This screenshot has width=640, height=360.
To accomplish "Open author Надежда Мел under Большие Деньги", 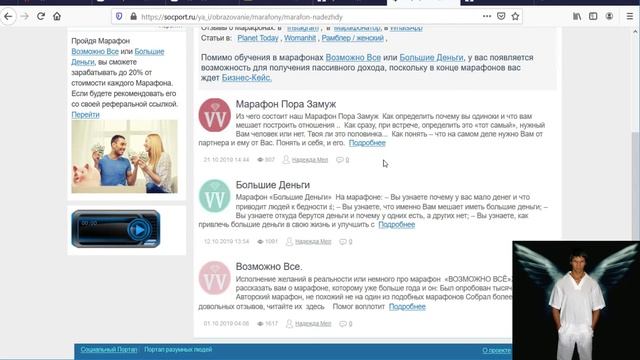I will 313,242.
